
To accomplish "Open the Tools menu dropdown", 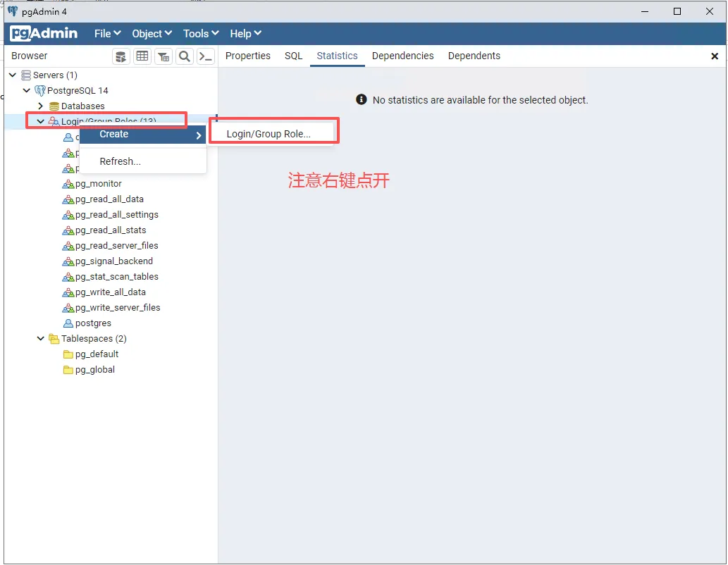I will (x=201, y=33).
